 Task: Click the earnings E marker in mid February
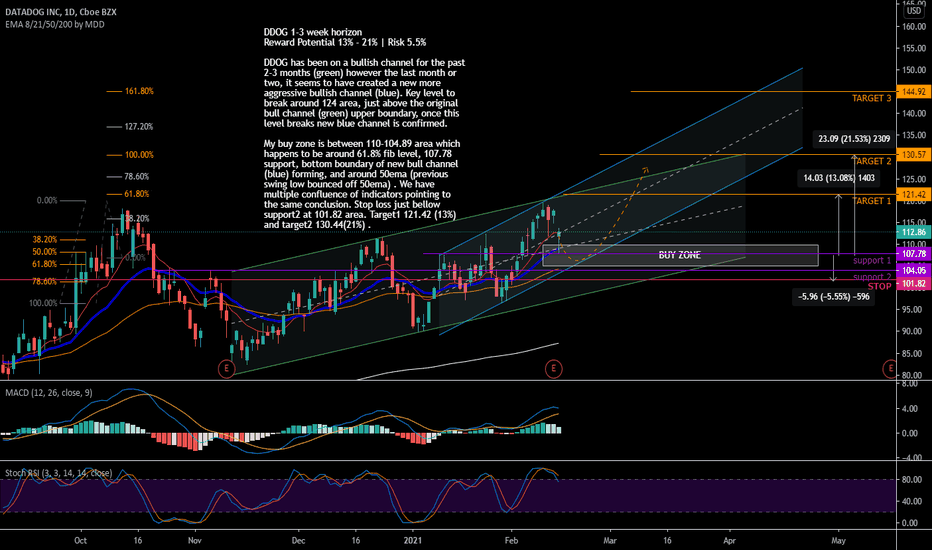[553, 369]
